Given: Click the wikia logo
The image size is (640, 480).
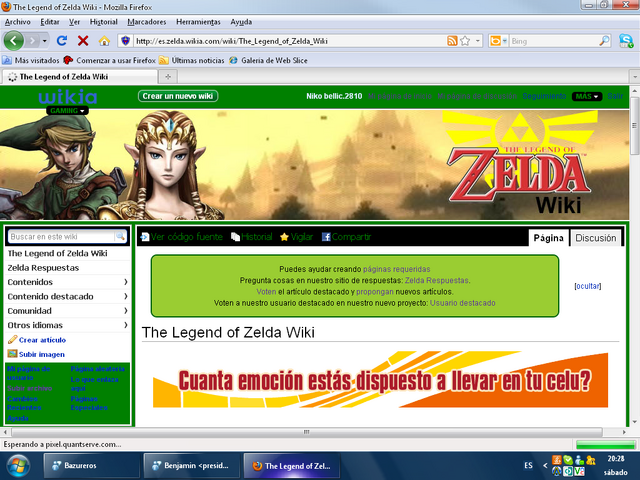Looking at the screenshot, I should click(68, 97).
